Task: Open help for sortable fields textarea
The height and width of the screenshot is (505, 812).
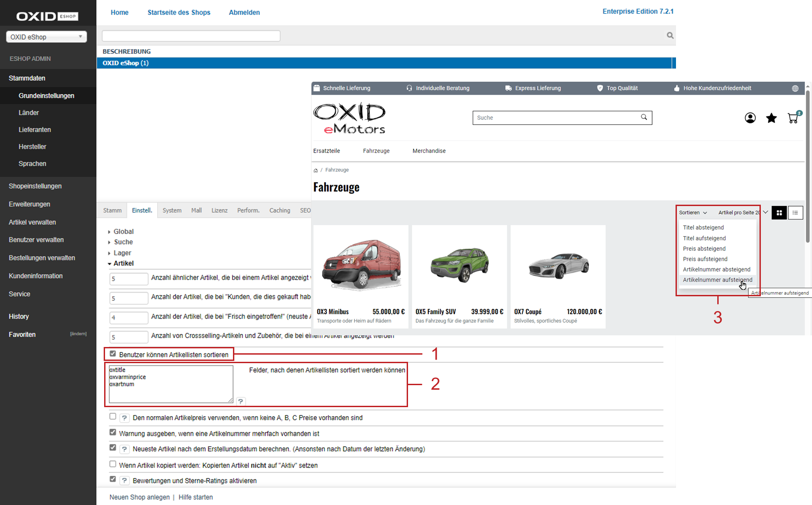Action: (x=241, y=401)
